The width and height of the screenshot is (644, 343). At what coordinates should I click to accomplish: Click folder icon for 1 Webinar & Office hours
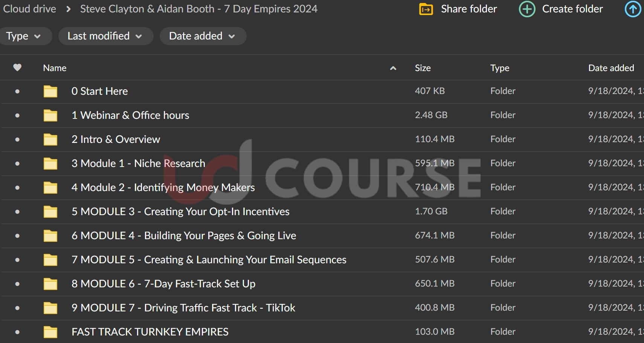(x=50, y=115)
